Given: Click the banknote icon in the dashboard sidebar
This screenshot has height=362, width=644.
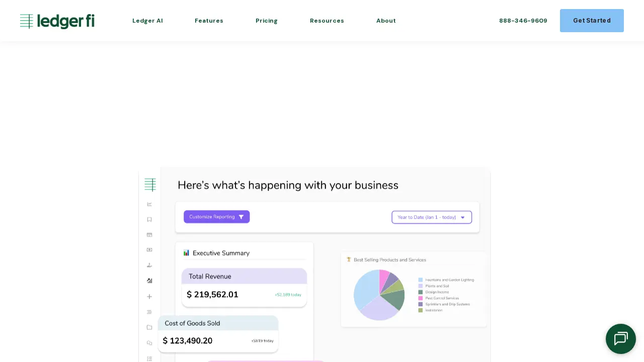Looking at the screenshot, I should pos(149,250).
